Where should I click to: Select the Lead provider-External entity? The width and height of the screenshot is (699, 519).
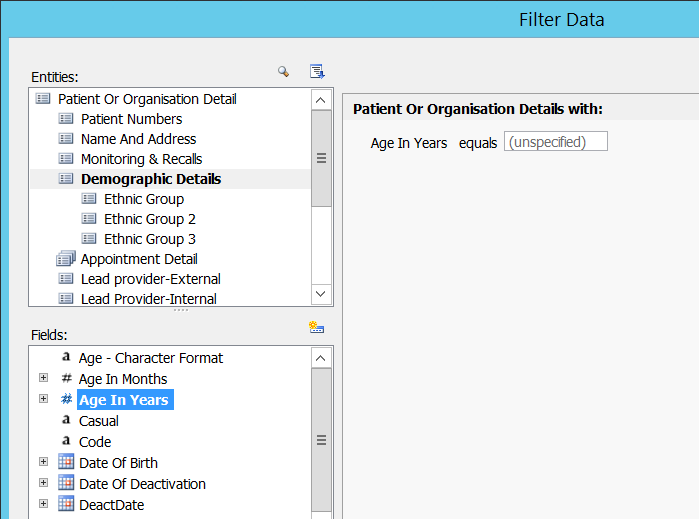(151, 279)
